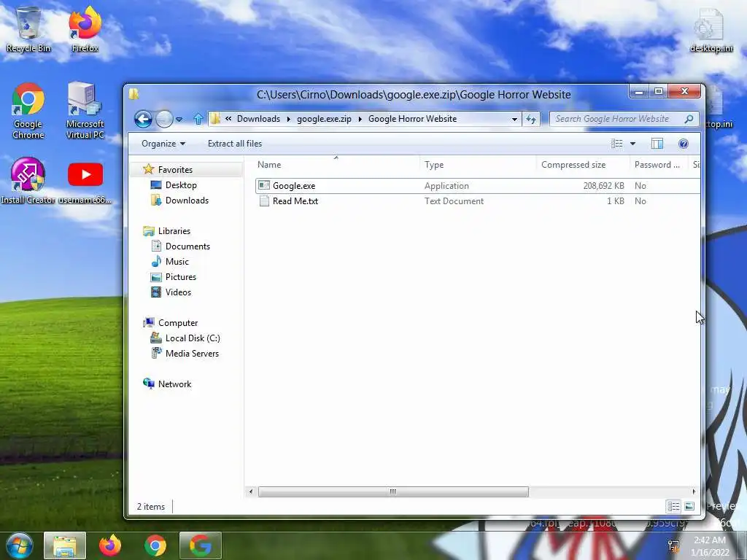Viewport: 747px width, 560px height.
Task: Click the Install Creator desktop icon
Action: [x=28, y=181]
